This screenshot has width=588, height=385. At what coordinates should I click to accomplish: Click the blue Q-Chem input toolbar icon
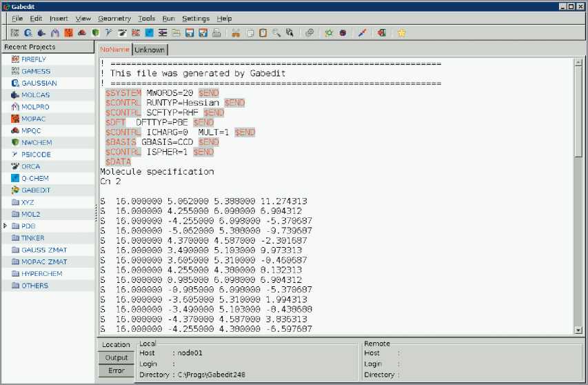point(150,33)
